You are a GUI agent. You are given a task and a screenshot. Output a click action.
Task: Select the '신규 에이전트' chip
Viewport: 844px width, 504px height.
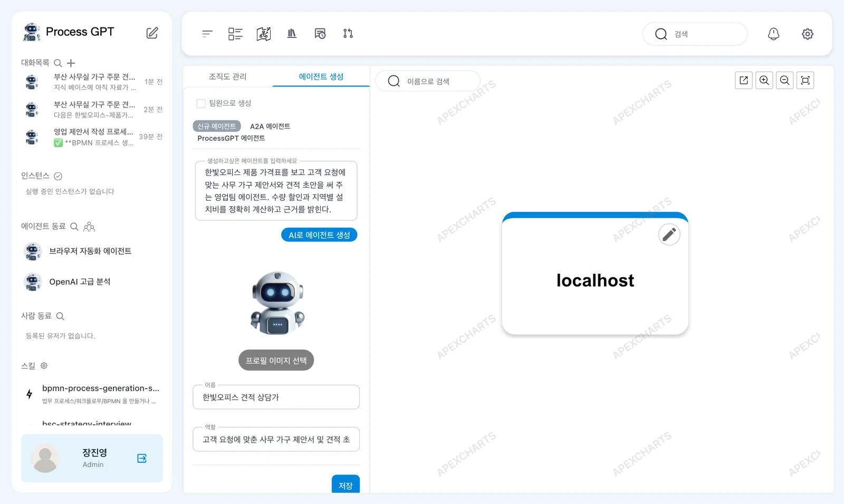tap(217, 126)
